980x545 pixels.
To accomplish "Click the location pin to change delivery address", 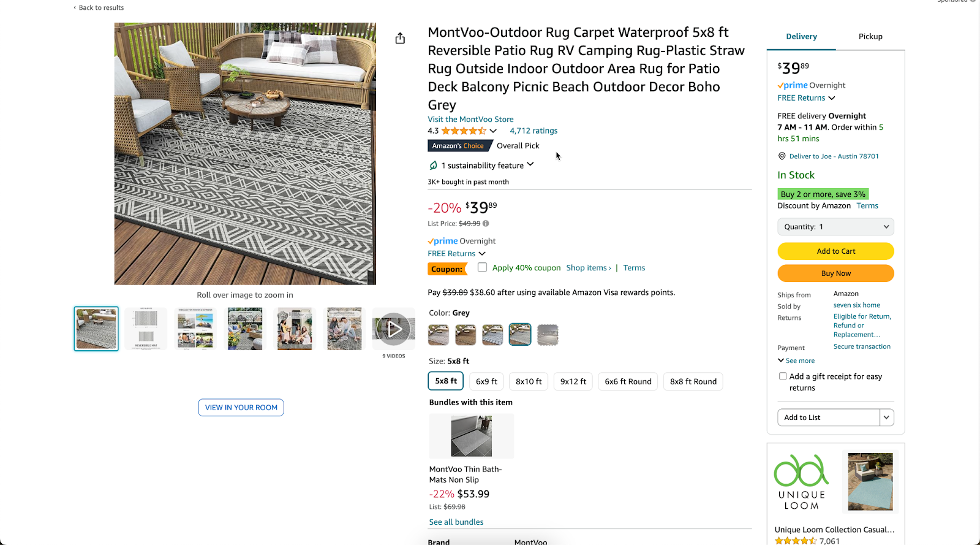I will (782, 156).
